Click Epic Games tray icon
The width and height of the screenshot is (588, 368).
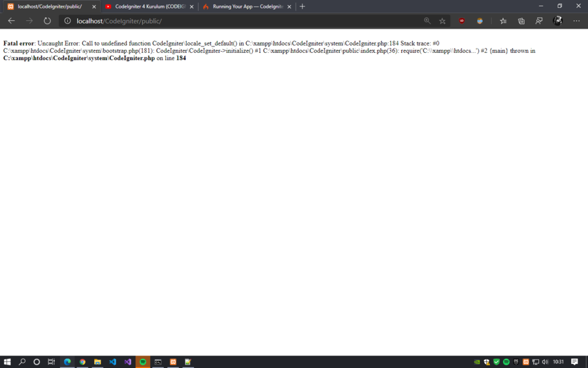[x=516, y=362]
